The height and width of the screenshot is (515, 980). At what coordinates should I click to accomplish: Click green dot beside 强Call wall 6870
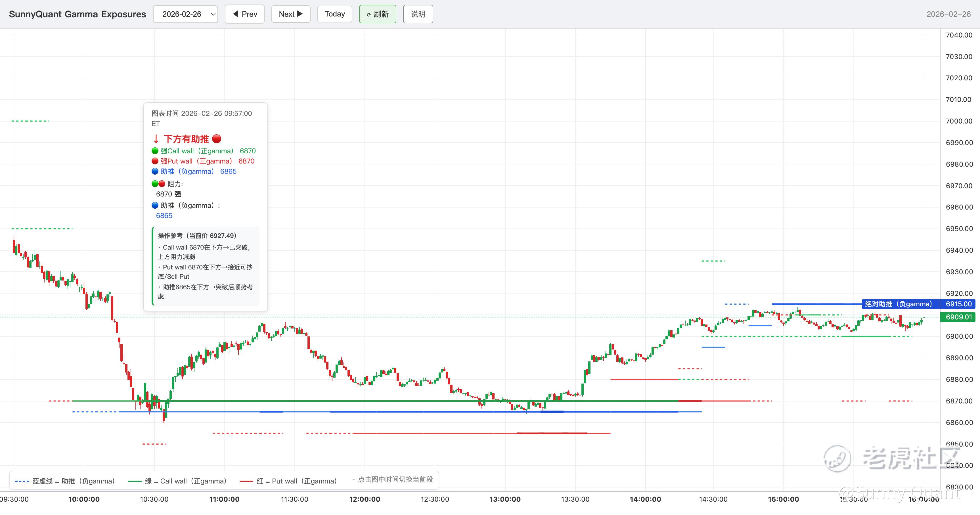(x=155, y=151)
